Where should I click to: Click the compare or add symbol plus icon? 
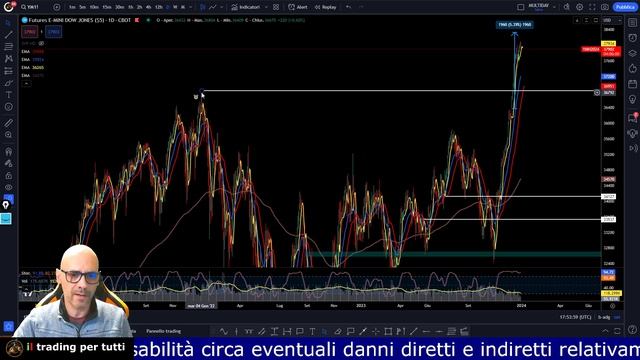pos(57,7)
